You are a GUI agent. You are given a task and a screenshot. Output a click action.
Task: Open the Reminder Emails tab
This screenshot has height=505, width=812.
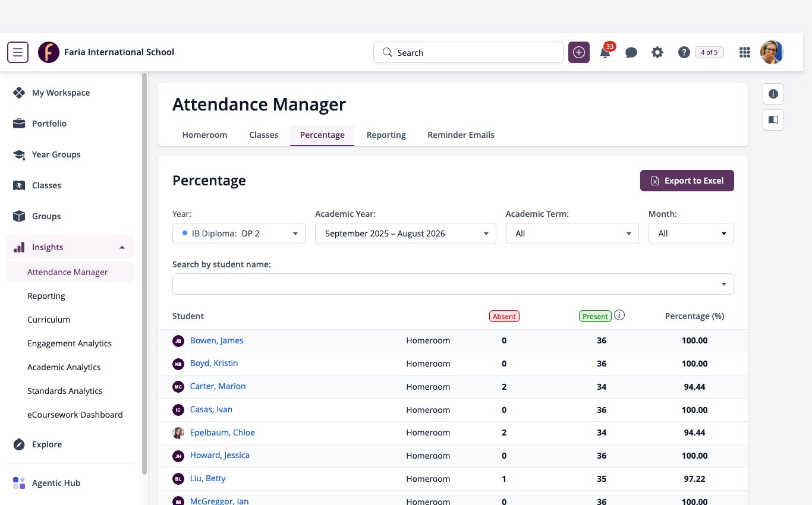coord(461,135)
